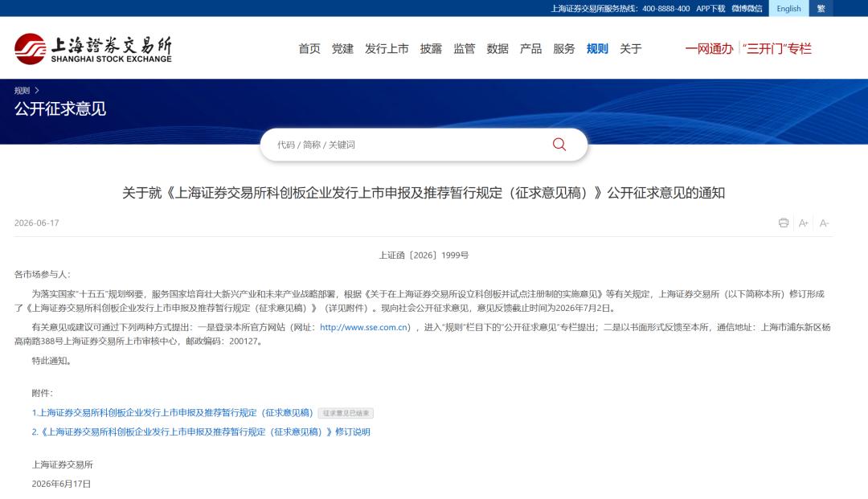Click the print page icon

(784, 223)
